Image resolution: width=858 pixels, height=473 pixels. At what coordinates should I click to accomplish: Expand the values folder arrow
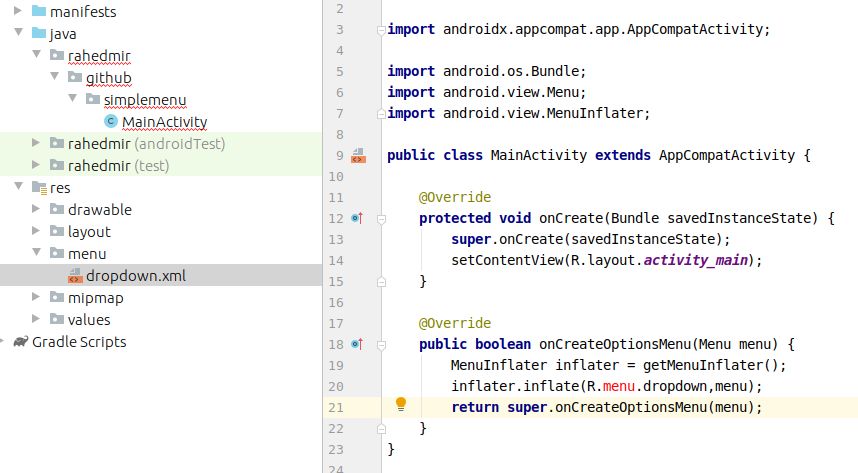[x=36, y=318]
